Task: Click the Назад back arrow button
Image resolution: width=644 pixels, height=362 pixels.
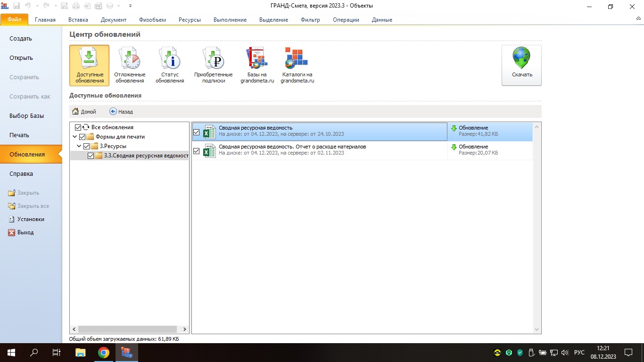Action: [x=121, y=112]
